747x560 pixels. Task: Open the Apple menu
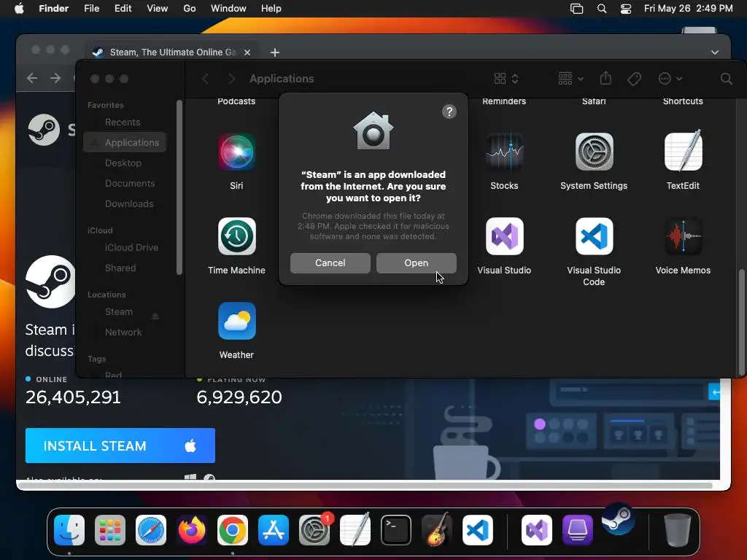click(19, 8)
